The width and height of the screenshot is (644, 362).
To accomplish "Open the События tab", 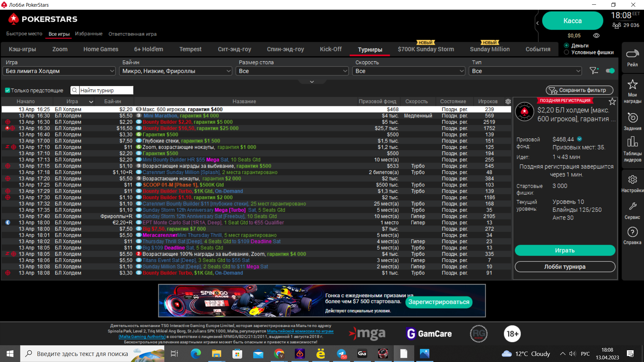I will pos(538,49).
